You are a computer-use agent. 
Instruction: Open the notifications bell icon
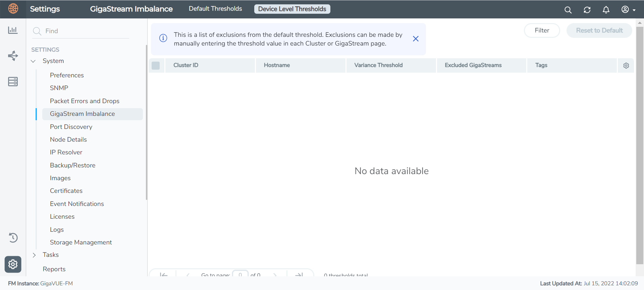(x=606, y=10)
